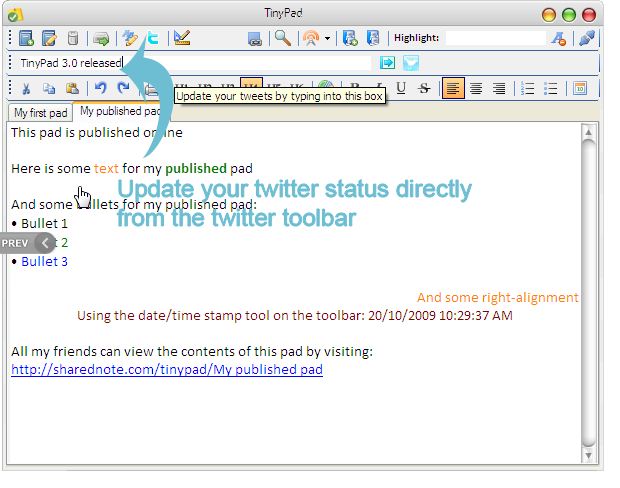Switch to the My first pad tab
Screen dimensions: 620x488
click(40, 113)
